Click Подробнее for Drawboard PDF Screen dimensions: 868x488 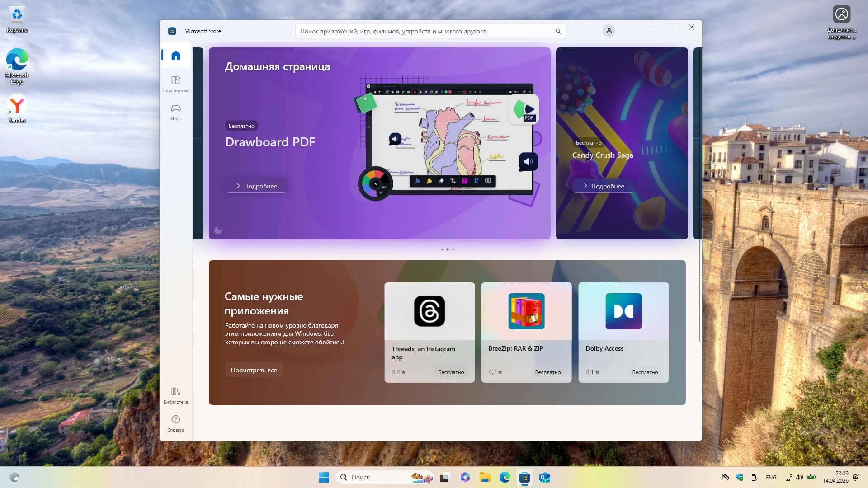pos(256,186)
